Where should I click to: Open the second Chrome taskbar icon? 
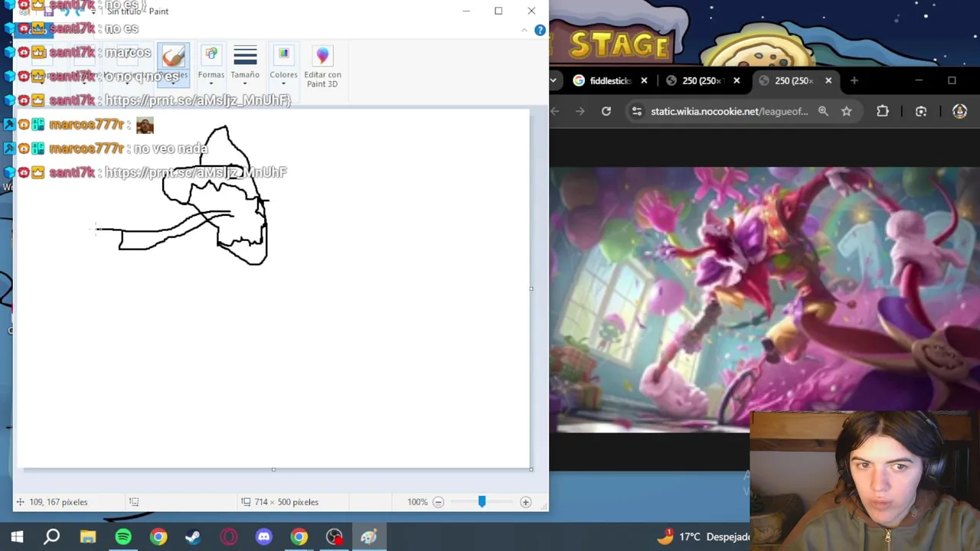click(299, 537)
